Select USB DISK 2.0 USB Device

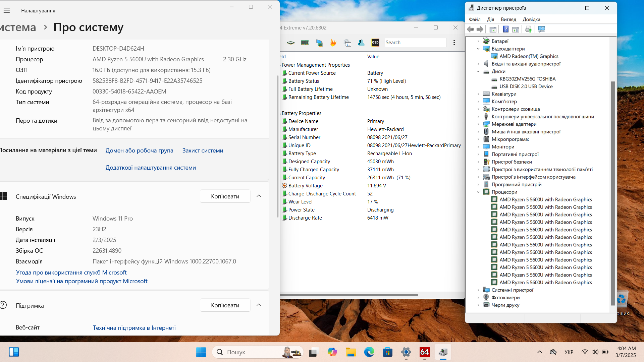click(x=526, y=86)
